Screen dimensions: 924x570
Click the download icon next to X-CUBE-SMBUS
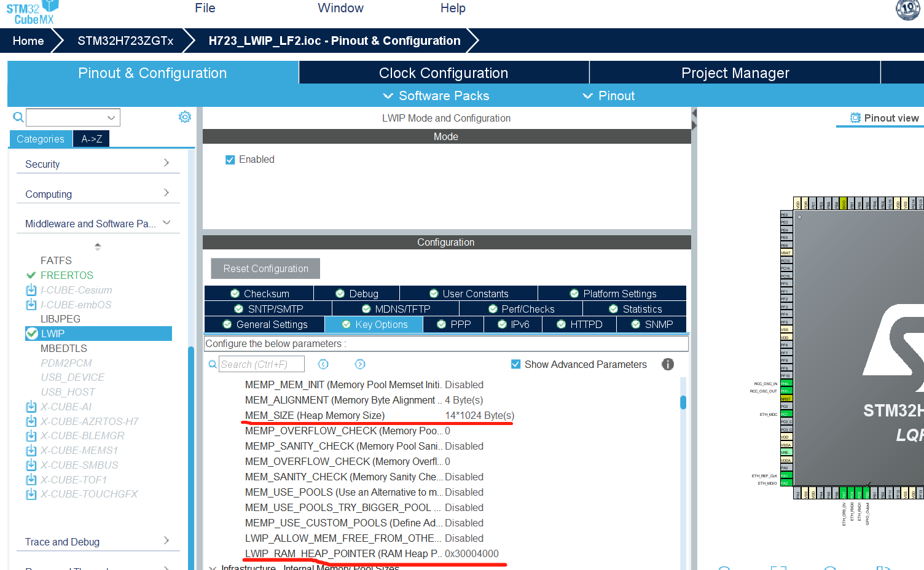pos(31,465)
